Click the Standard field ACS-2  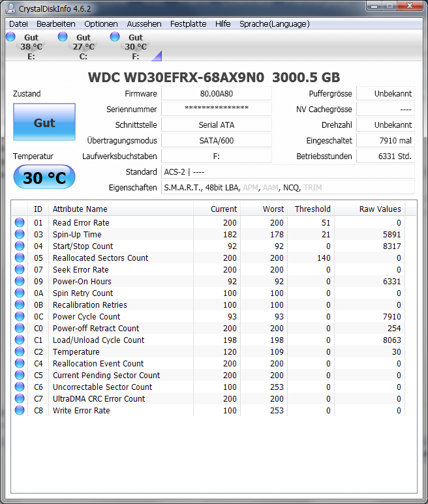pos(288,171)
